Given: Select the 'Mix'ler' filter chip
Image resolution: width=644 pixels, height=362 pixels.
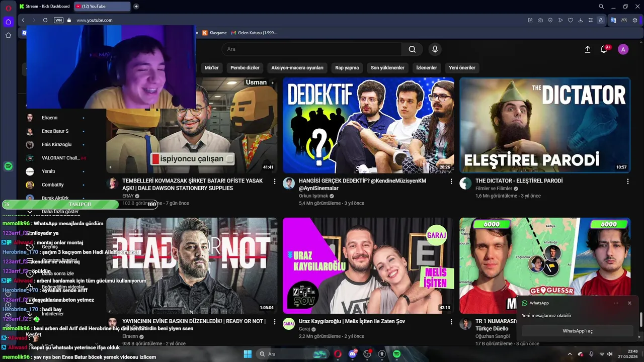Looking at the screenshot, I should click(212, 67).
